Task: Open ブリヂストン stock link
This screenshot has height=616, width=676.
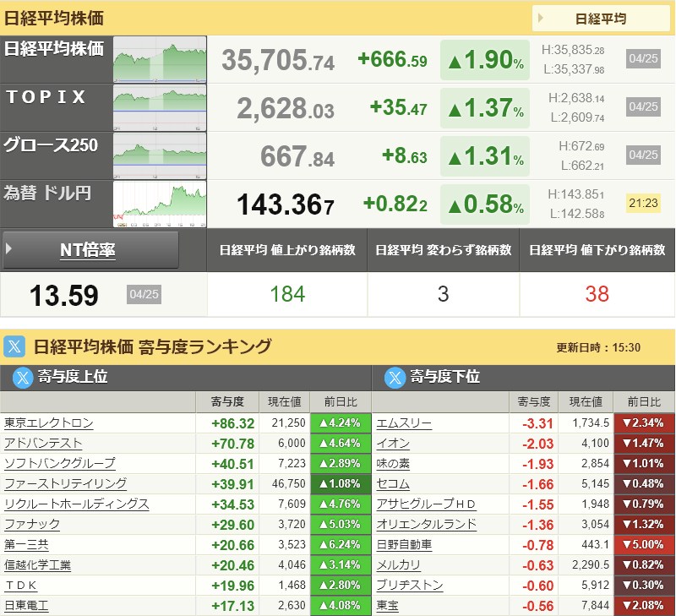Action: (410, 585)
